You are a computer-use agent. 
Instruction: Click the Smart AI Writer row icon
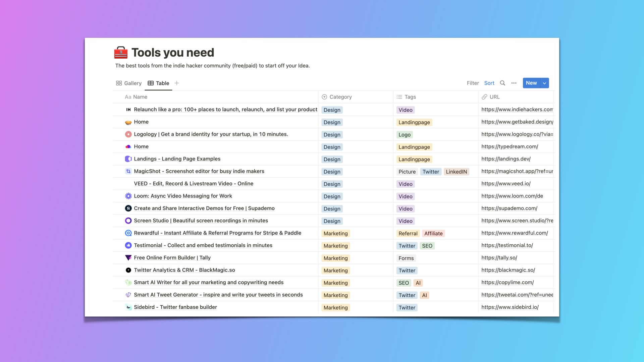128,283
